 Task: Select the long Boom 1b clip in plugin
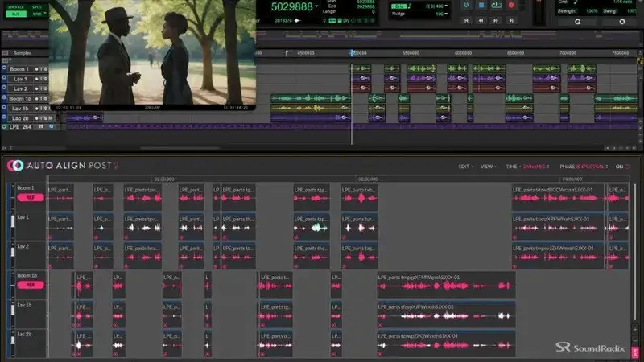(446, 285)
